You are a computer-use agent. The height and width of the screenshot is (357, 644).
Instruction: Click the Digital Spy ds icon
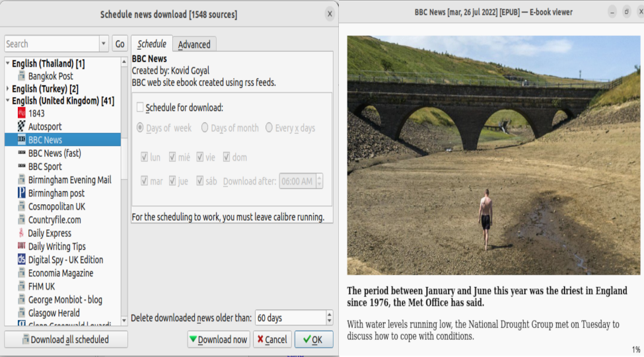(21, 259)
